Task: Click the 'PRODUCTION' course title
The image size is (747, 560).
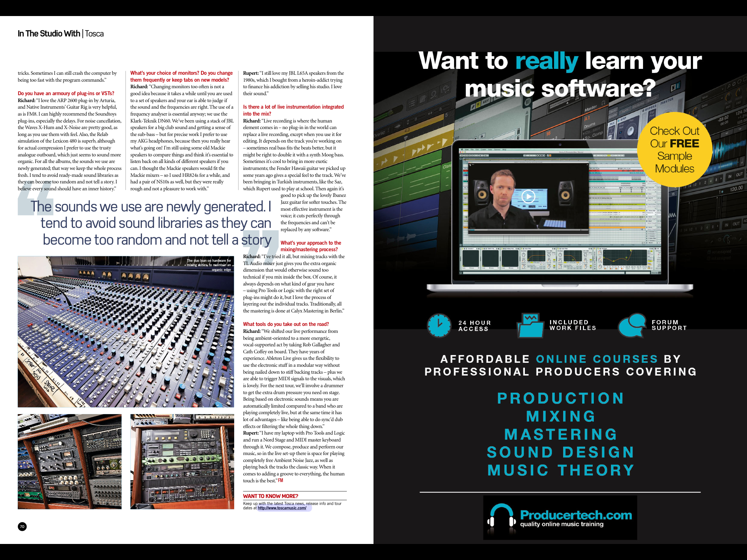Action: 561,398
